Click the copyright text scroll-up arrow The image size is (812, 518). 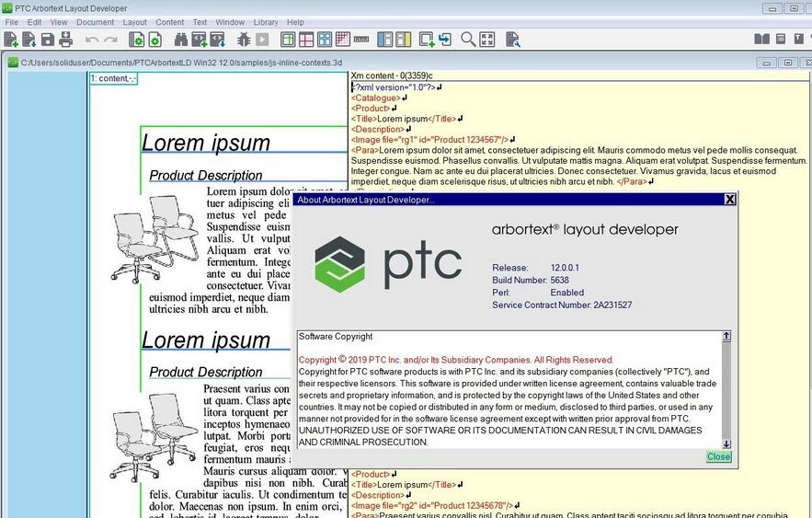pos(726,336)
